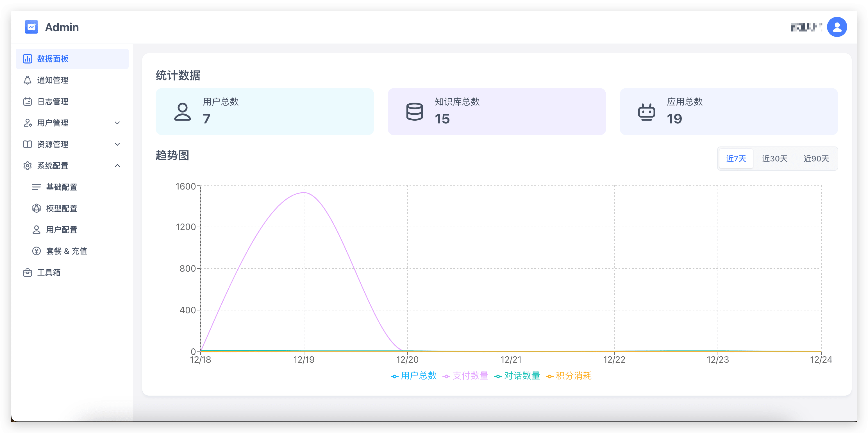
Task: Click the 支付数量 peak at 12/19
Action: click(304, 193)
